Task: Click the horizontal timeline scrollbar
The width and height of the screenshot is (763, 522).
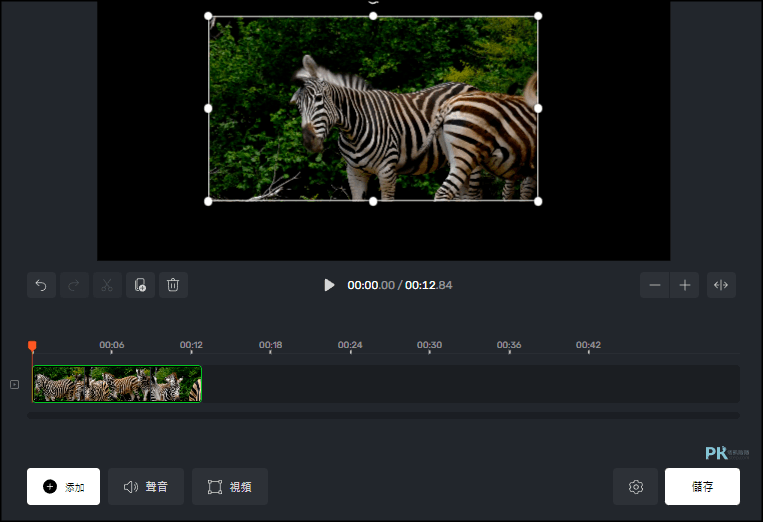Action: [383, 415]
